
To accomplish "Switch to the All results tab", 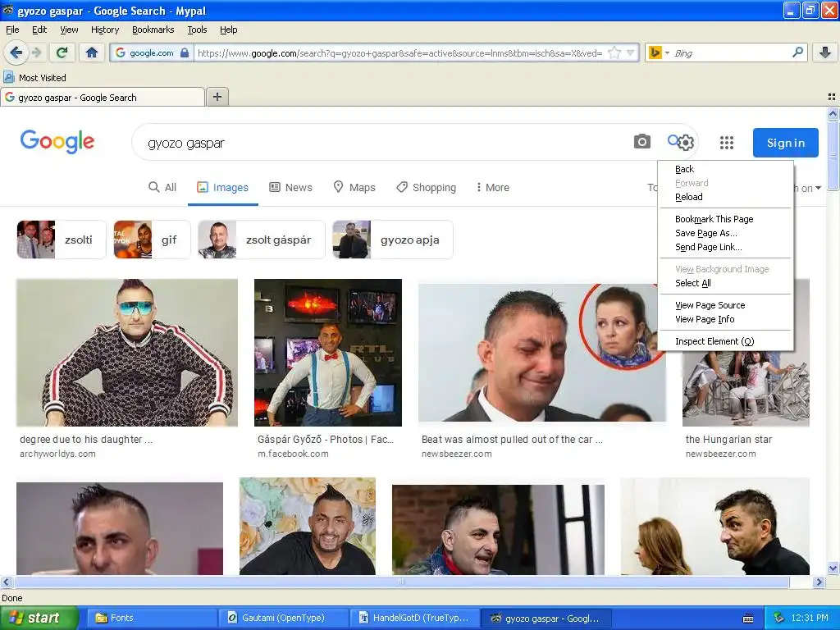I will pos(162,188).
